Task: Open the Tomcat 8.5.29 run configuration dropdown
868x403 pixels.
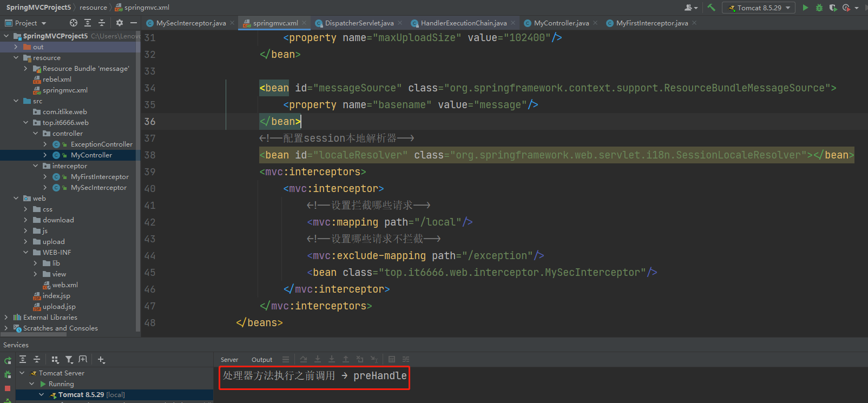Action: pyautogui.click(x=758, y=8)
